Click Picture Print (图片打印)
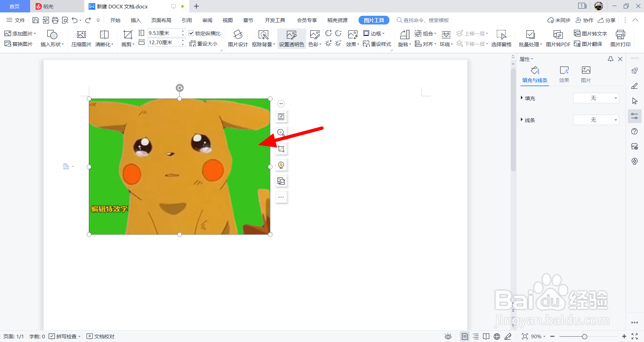This screenshot has width=644, height=342. 621,39
